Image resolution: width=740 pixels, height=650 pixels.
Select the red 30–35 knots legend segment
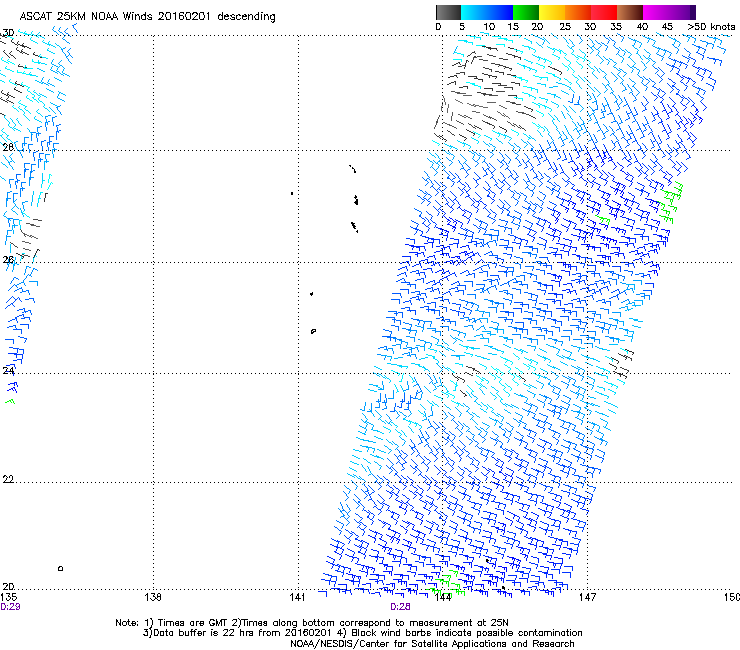pos(604,12)
